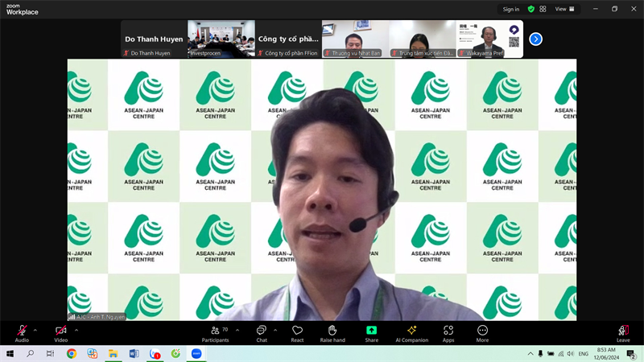644x362 pixels.
Task: Open the Apps panel
Action: coord(448,333)
